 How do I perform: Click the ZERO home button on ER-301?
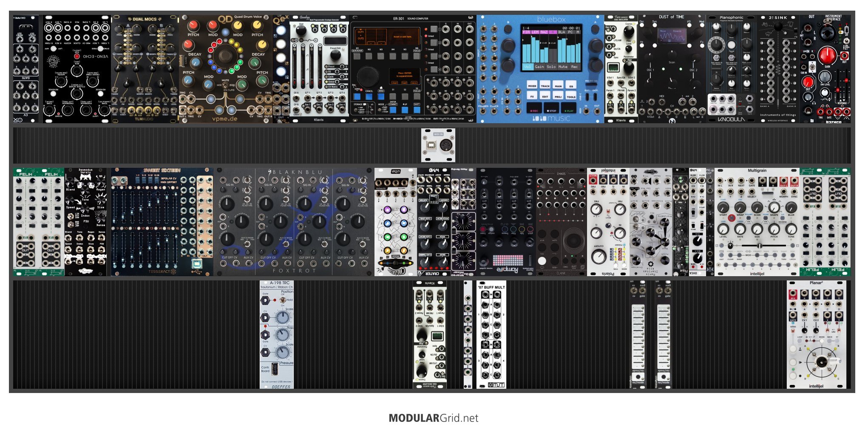pyautogui.click(x=381, y=97)
